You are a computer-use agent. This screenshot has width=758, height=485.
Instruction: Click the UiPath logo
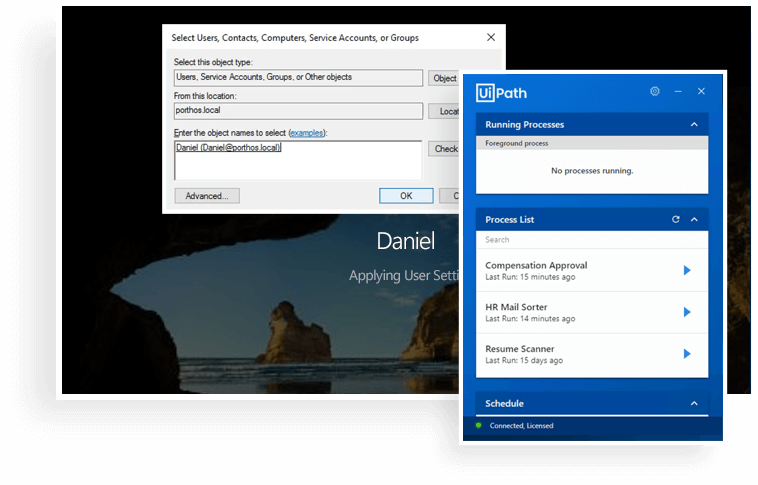pyautogui.click(x=502, y=92)
